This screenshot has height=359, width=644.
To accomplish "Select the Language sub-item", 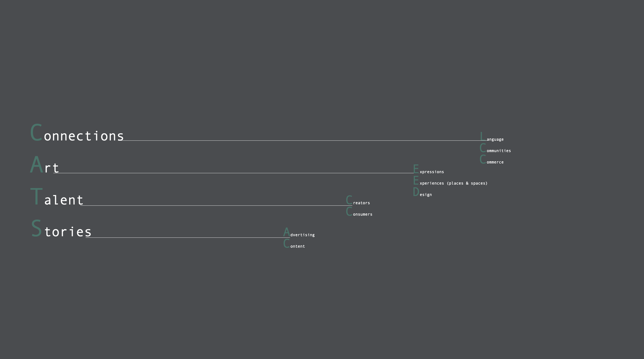I will point(492,137).
